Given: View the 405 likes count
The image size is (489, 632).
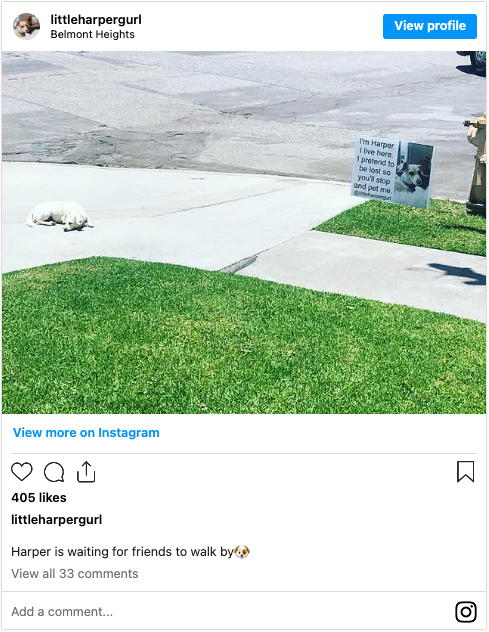Looking at the screenshot, I should pyautogui.click(x=39, y=497).
